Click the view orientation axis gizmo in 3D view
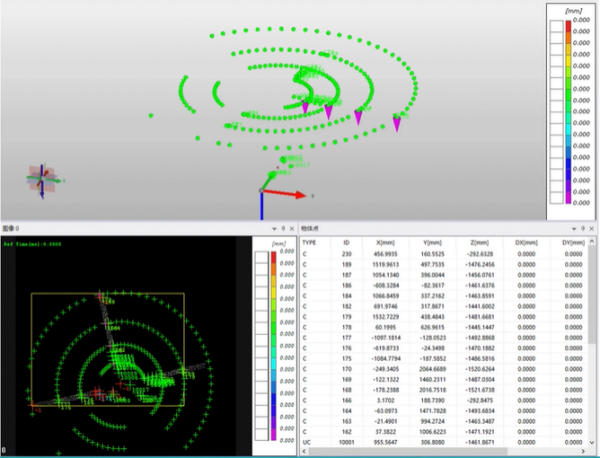600x458 pixels. [x=43, y=180]
